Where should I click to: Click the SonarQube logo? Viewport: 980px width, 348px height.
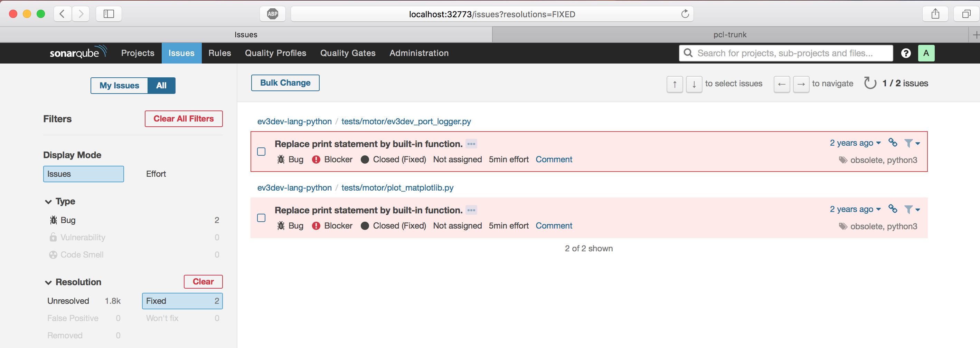click(x=78, y=52)
